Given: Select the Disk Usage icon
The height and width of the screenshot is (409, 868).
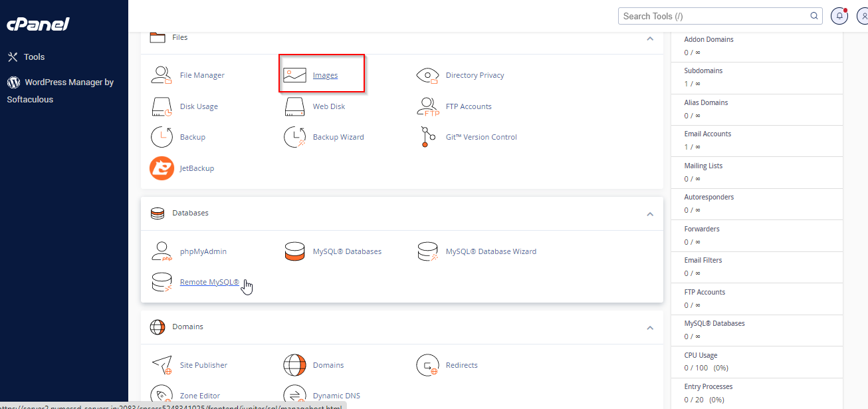Looking at the screenshot, I should 162,106.
